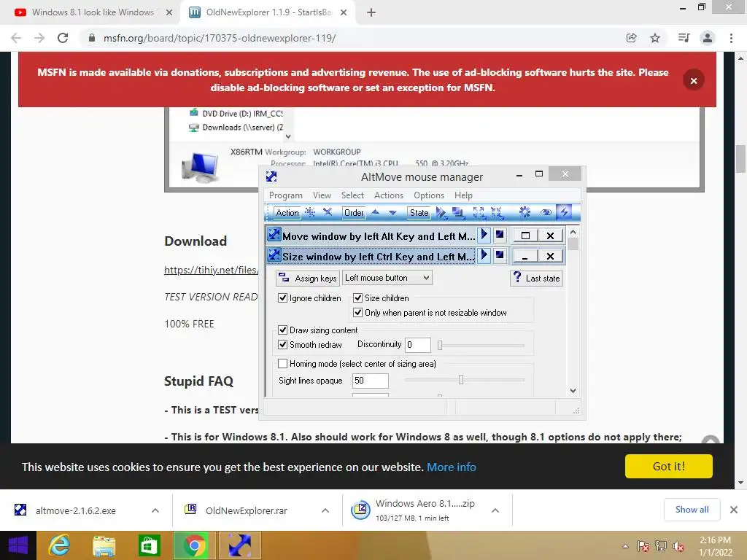
Task: Click the collapse-all arrows icon in AltMove toolbar
Action: pyautogui.click(x=496, y=212)
